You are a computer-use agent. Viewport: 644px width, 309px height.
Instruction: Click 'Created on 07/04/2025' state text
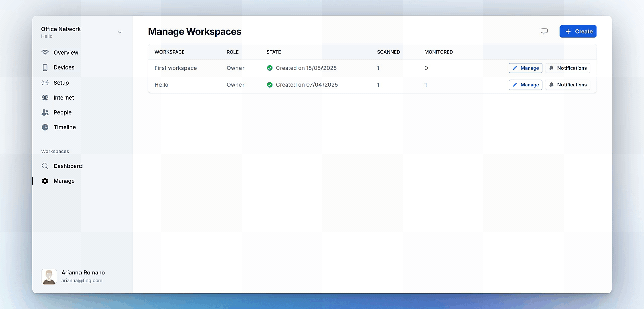307,85
